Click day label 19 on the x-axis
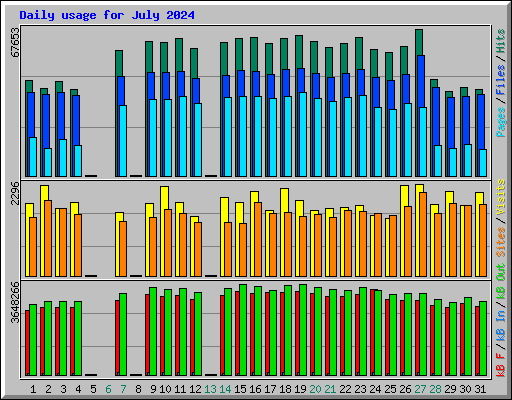This screenshot has width=512, height=400. [x=300, y=389]
